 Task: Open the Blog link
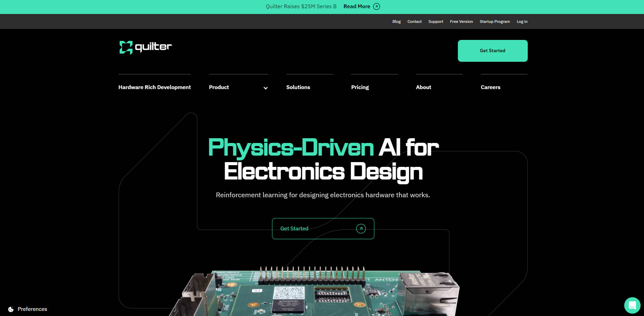coord(396,21)
